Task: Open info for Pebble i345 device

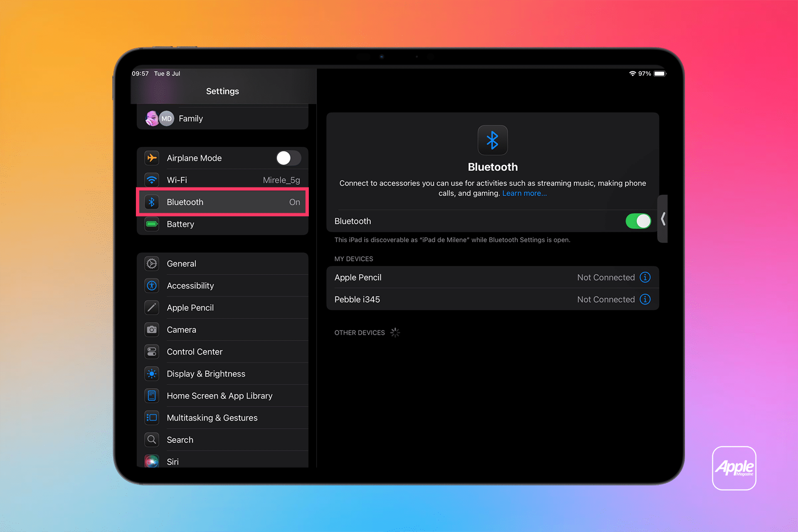Action: 645,299
